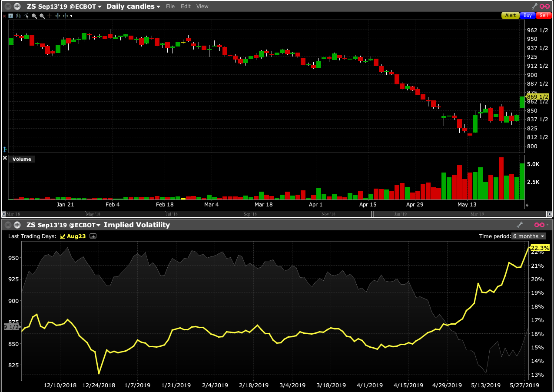Select the bar chart style tool icon
554x392 pixels.
click(18, 16)
